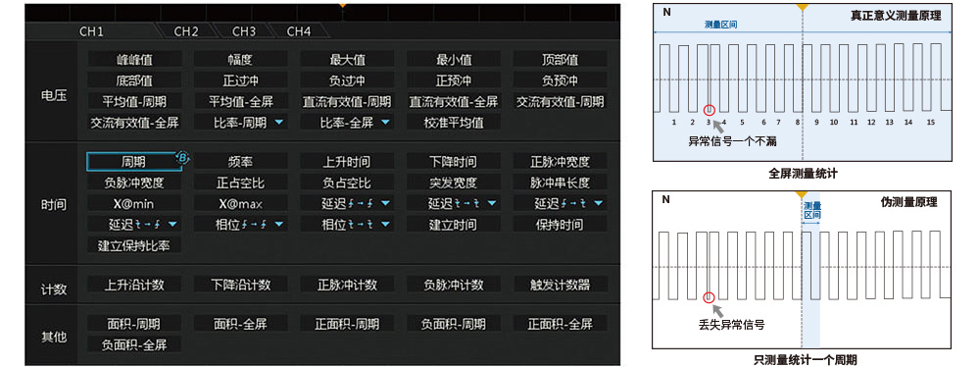Screen dimensions: 980x367
Task: Select the 峰峰值 measurement
Action: tap(135, 60)
